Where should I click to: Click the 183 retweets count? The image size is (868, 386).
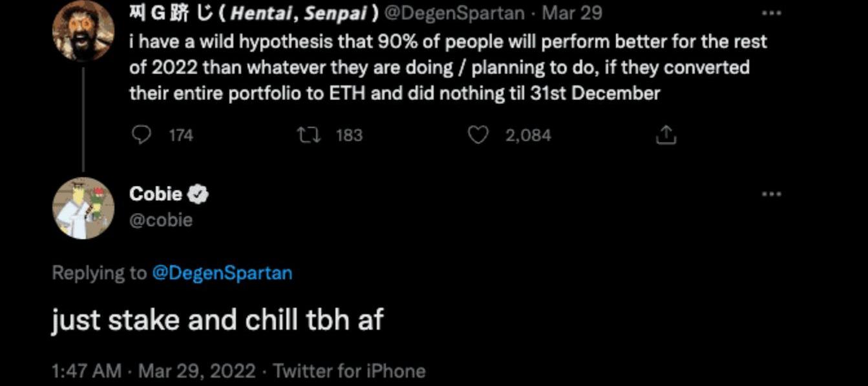(x=349, y=135)
